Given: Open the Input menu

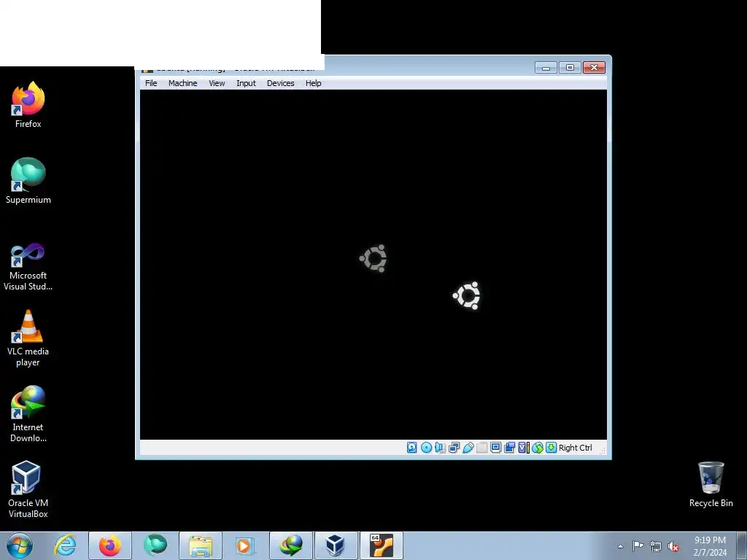Looking at the screenshot, I should tap(246, 83).
